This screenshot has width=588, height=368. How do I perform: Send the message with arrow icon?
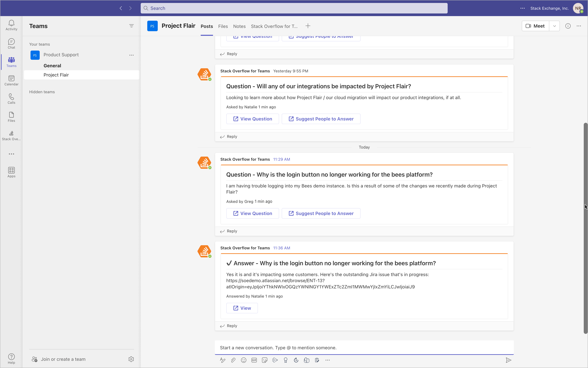(x=508, y=360)
